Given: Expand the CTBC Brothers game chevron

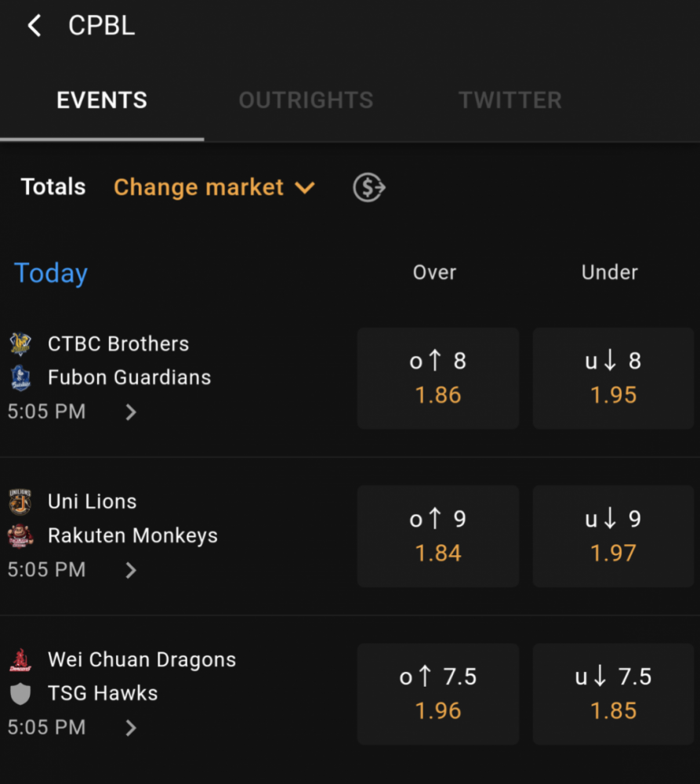Looking at the screenshot, I should (131, 412).
